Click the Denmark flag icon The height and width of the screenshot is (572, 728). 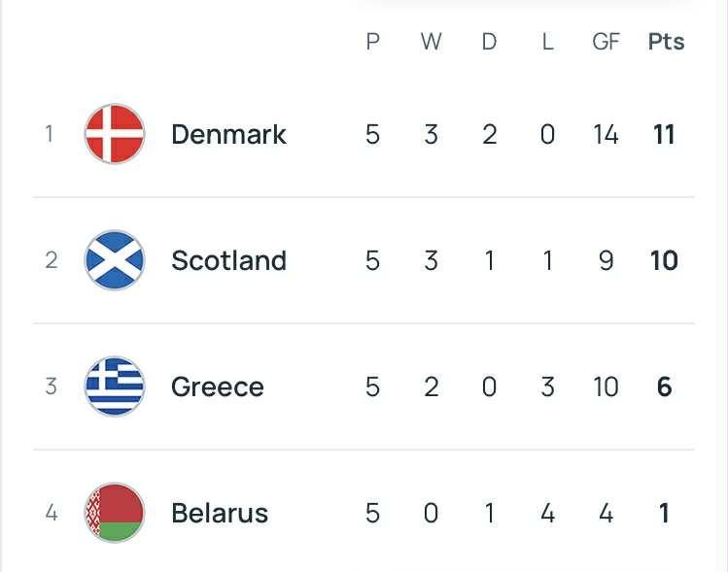115,134
